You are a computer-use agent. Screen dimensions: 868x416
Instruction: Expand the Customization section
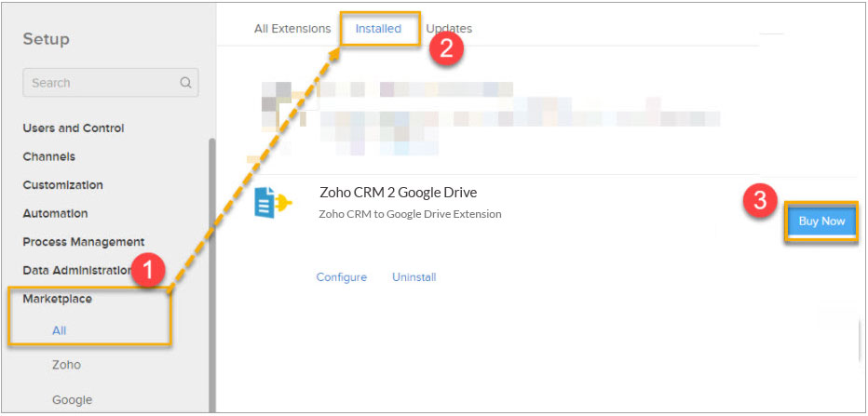click(62, 185)
